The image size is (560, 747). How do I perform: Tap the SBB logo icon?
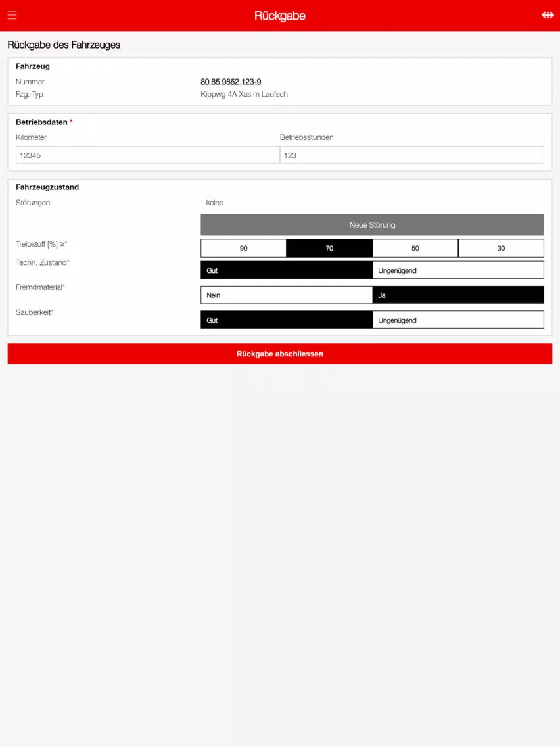[x=548, y=15]
